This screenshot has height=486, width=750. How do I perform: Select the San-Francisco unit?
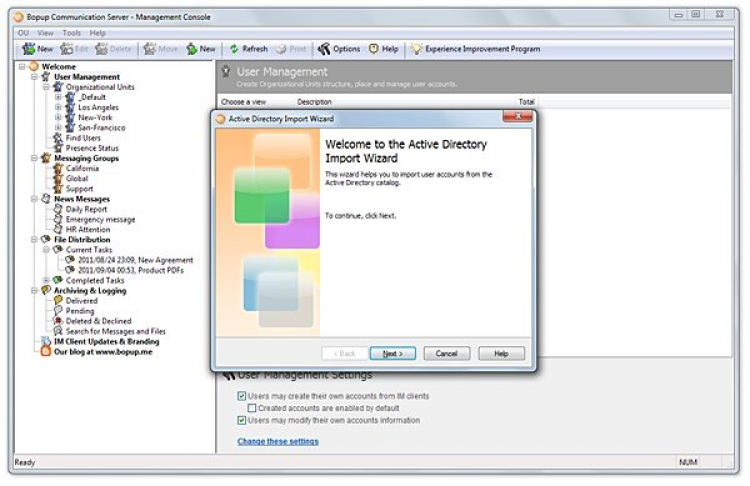pos(101,128)
